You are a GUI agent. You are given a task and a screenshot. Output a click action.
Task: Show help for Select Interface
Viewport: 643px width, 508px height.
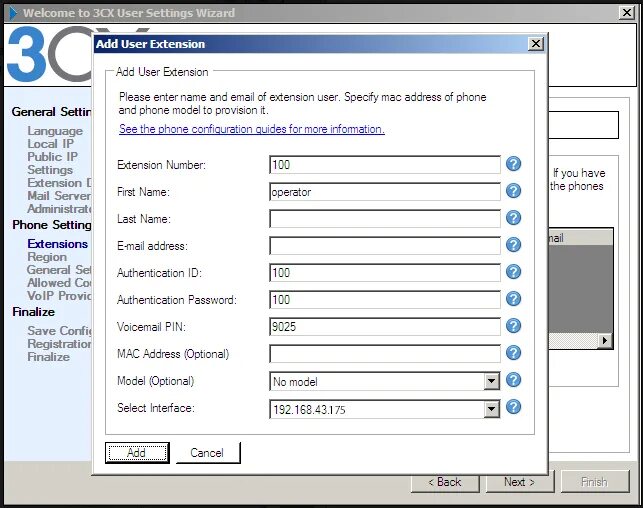tap(513, 407)
